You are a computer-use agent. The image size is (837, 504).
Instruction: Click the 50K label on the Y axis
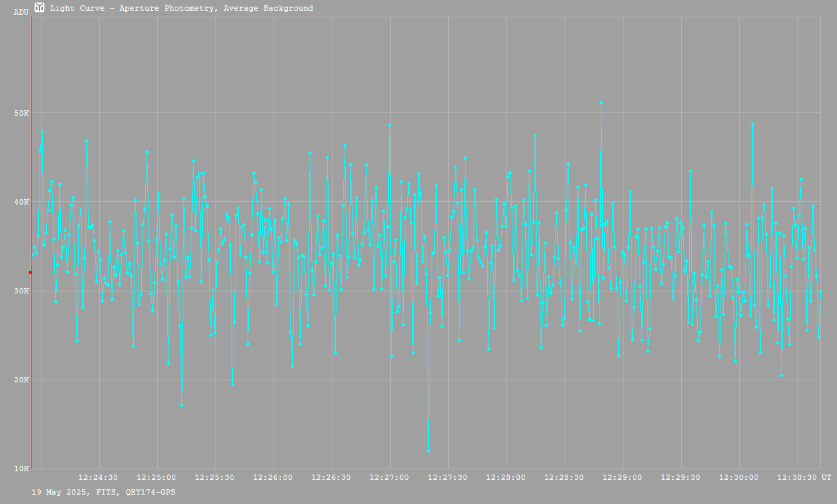[x=21, y=113]
